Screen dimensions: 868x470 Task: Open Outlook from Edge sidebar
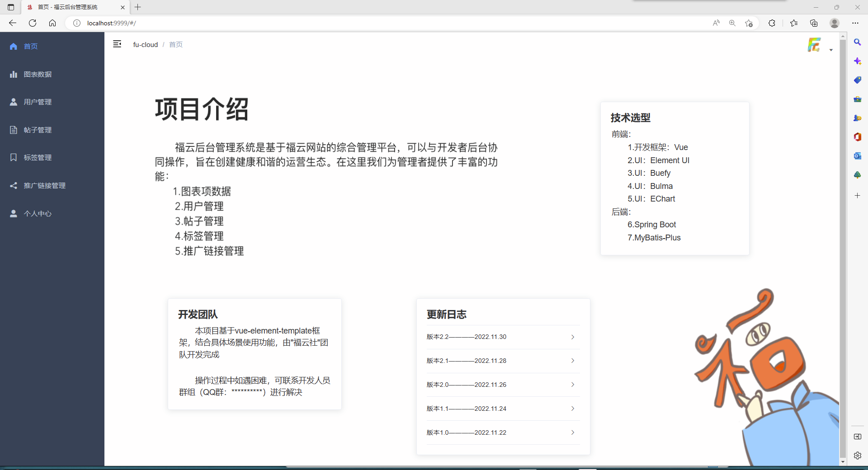857,156
